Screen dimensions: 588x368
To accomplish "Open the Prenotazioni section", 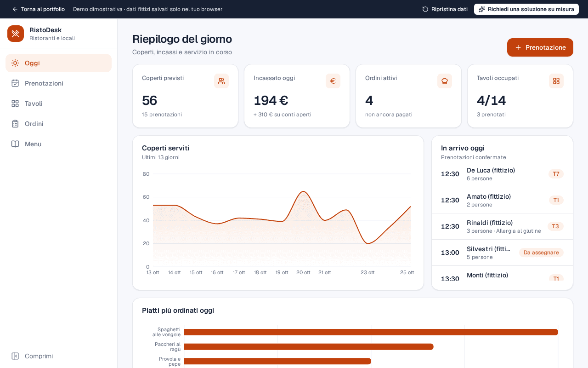I will pos(58,83).
